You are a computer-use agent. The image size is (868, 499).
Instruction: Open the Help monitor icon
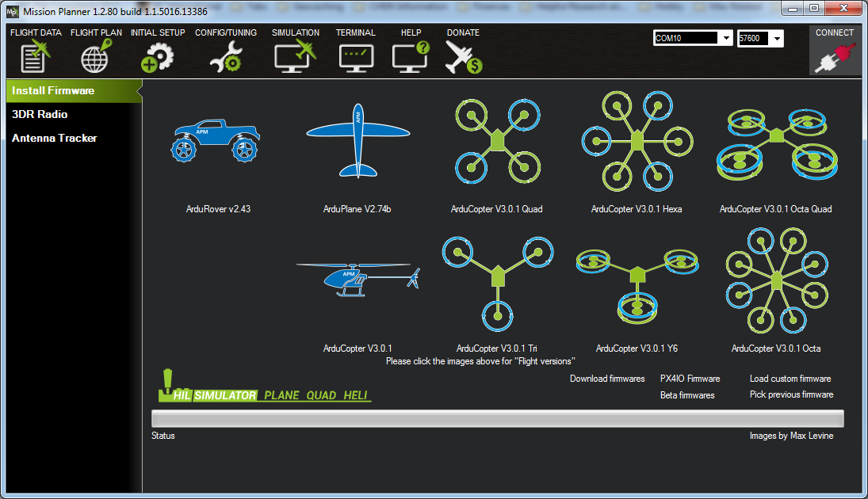click(x=411, y=57)
